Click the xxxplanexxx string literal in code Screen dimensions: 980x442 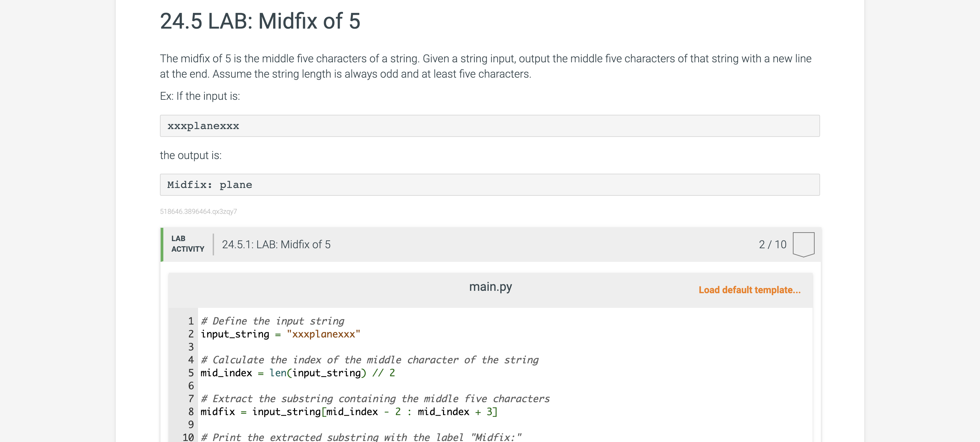click(x=323, y=334)
